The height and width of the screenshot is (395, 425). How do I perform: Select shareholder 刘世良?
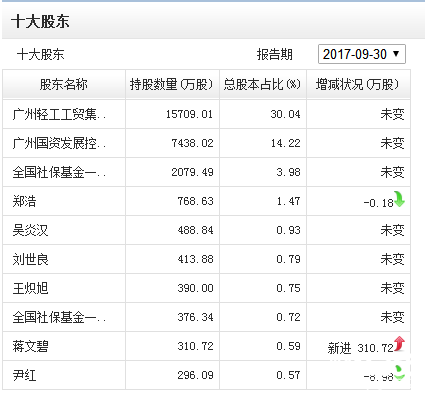pyautogui.click(x=30, y=259)
